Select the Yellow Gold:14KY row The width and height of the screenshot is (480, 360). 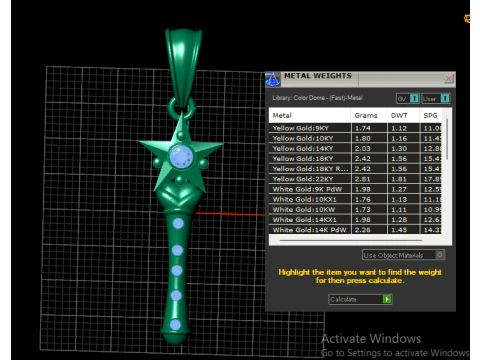pyautogui.click(x=355, y=148)
